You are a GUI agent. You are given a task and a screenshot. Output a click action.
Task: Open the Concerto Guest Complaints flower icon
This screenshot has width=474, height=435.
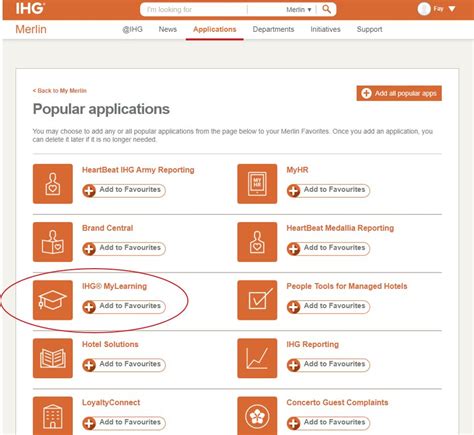[257, 416]
